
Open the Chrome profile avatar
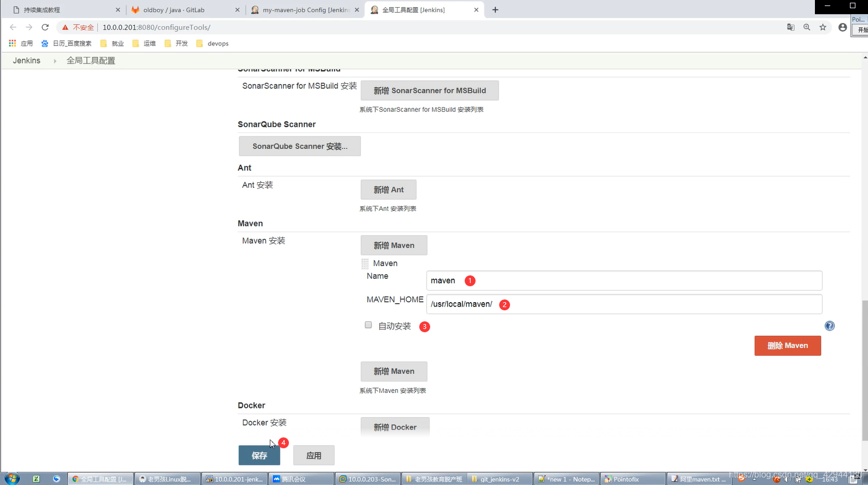[x=842, y=27]
